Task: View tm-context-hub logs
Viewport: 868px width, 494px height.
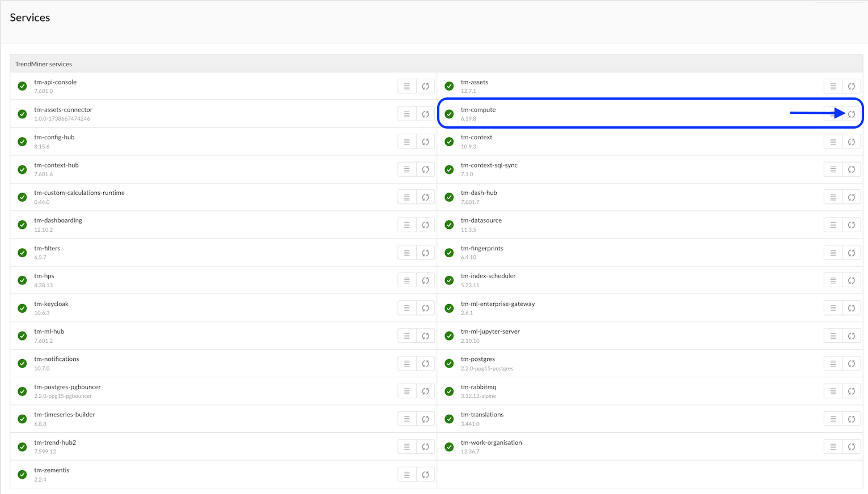Action: [407, 169]
